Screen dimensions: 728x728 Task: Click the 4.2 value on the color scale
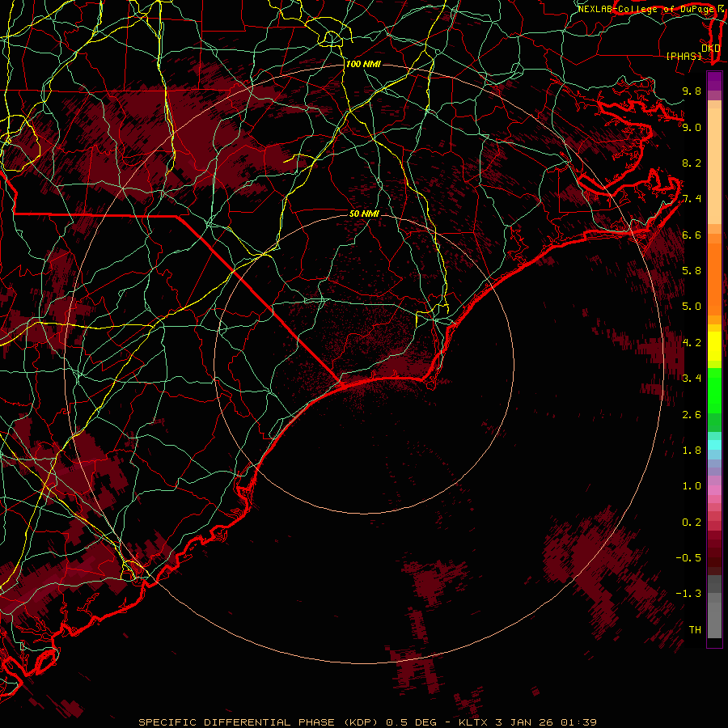[x=692, y=343]
